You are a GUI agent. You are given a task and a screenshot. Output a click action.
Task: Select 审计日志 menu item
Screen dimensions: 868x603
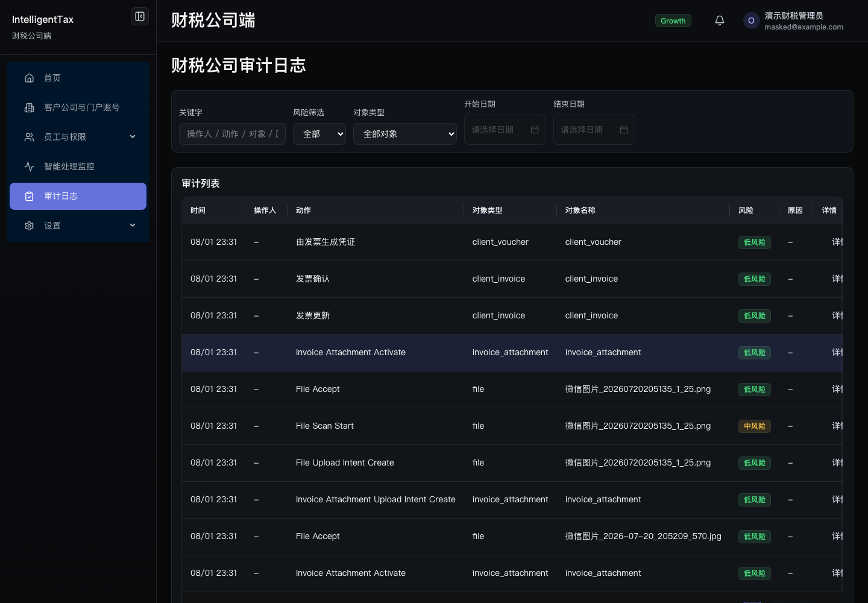[78, 196]
